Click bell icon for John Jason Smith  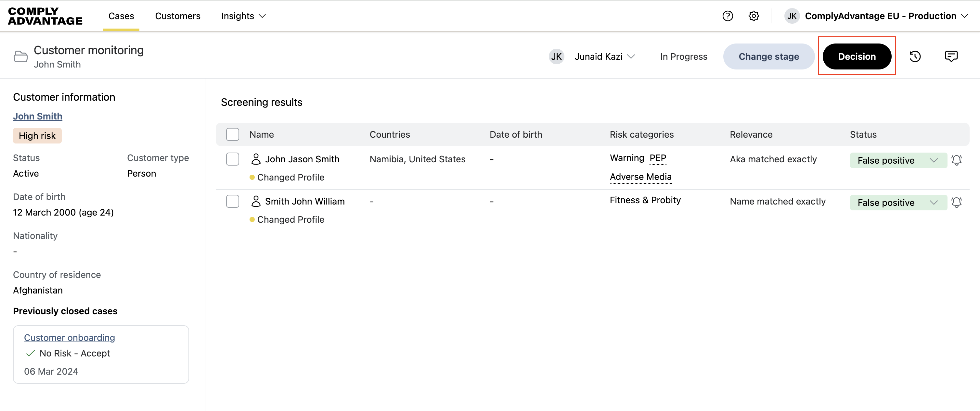pos(956,160)
